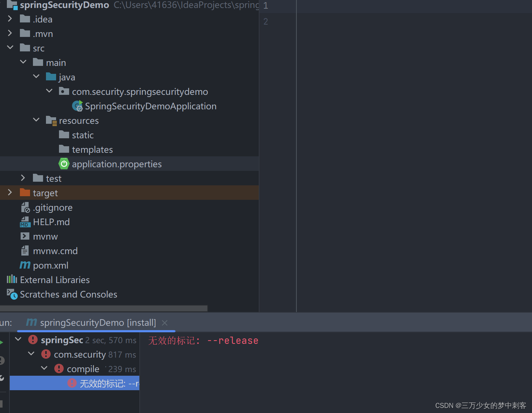Click Maven icon on the install tab
This screenshot has width=532, height=413.
[x=31, y=322]
